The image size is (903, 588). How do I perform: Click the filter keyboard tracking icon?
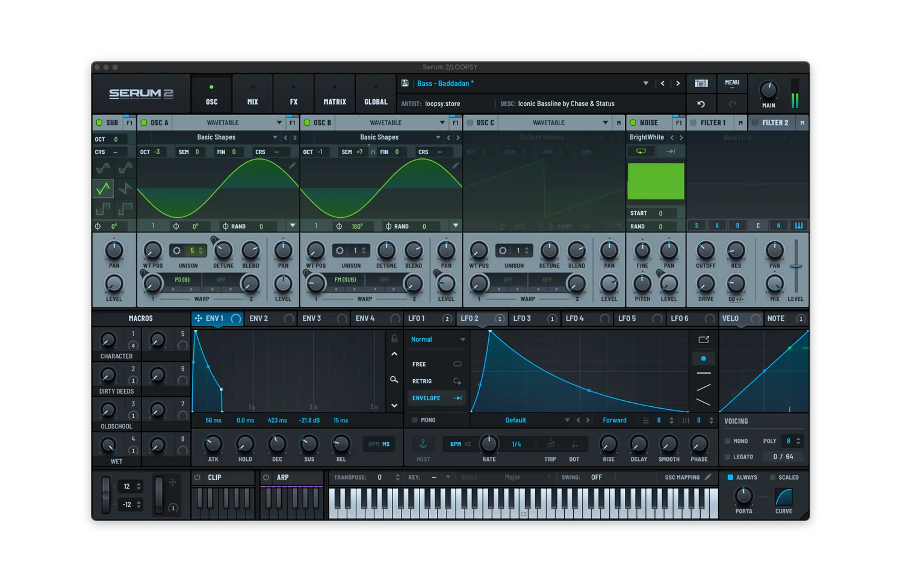tap(799, 226)
